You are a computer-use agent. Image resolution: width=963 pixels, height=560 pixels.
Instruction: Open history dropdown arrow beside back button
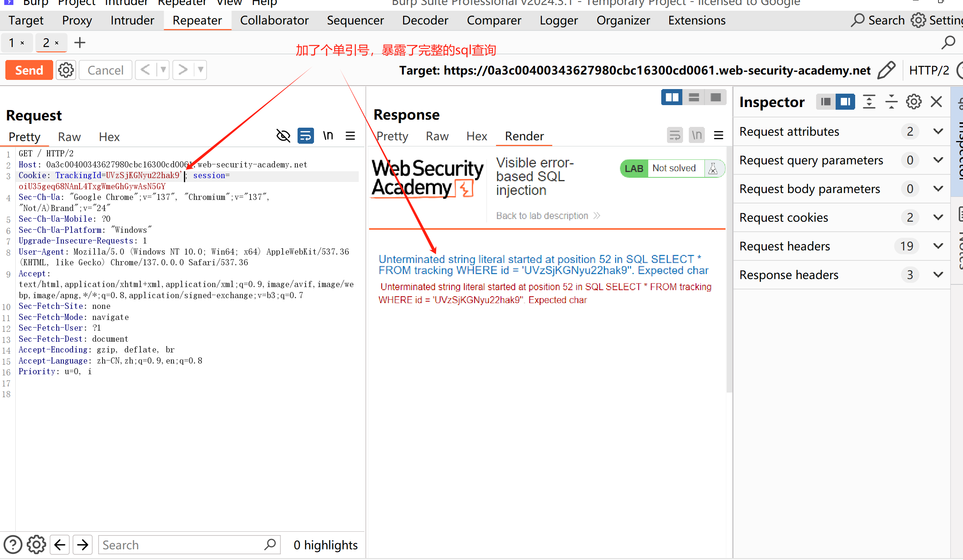click(163, 70)
